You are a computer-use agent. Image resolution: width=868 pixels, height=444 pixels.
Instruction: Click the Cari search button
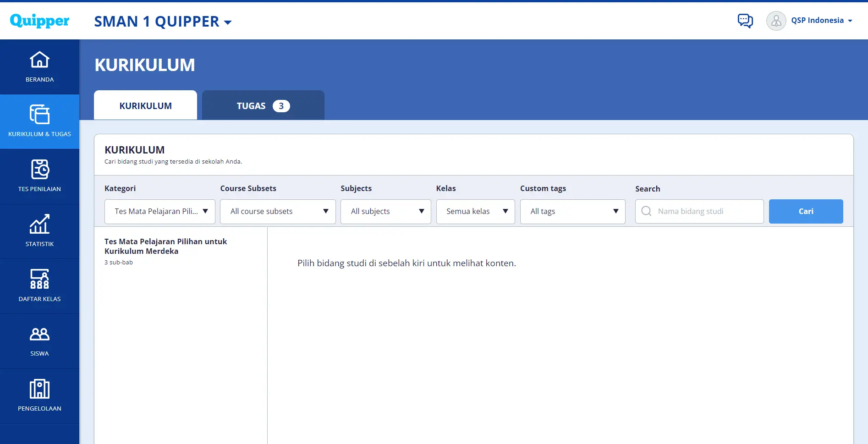(x=806, y=211)
